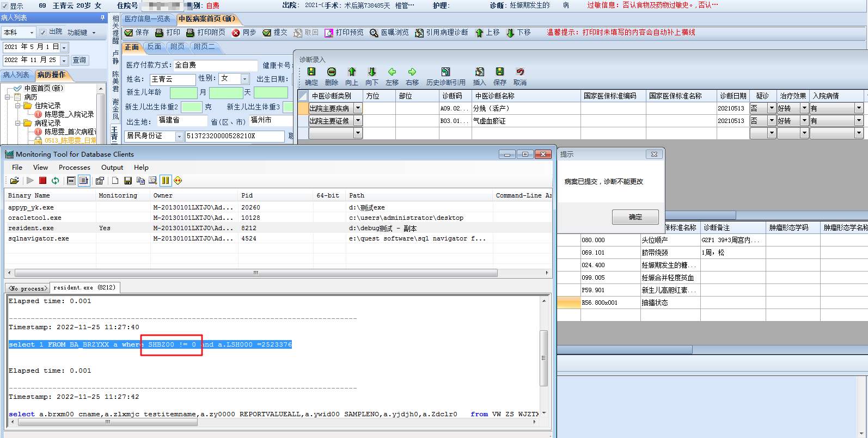Collapse the 住院记录 tree folder
The width and height of the screenshot is (868, 438).
pyautogui.click(x=17, y=106)
